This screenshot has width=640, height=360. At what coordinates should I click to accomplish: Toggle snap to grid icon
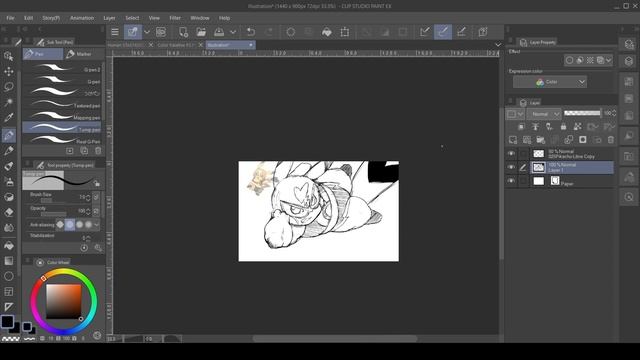(461, 32)
